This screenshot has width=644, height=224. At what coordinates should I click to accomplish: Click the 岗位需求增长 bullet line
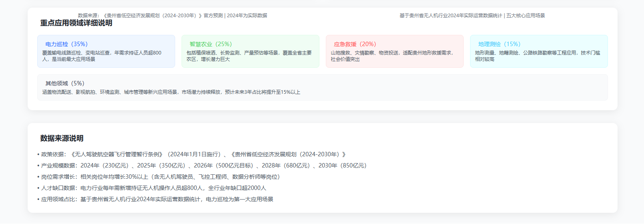(160, 177)
